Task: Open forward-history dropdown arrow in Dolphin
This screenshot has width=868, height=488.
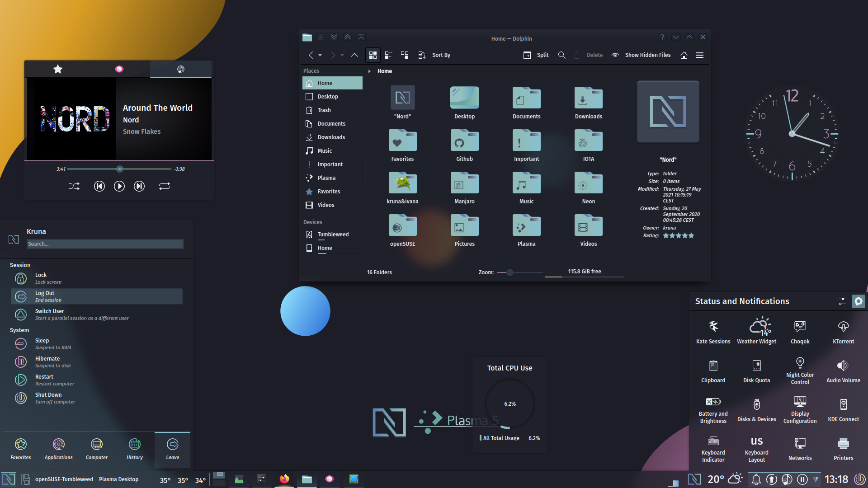Action: pyautogui.click(x=342, y=55)
